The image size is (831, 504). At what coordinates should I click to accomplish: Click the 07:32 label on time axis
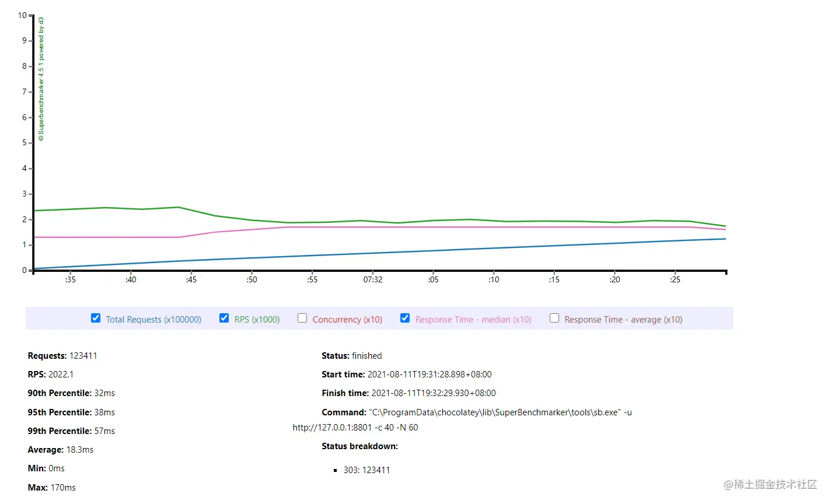[373, 279]
